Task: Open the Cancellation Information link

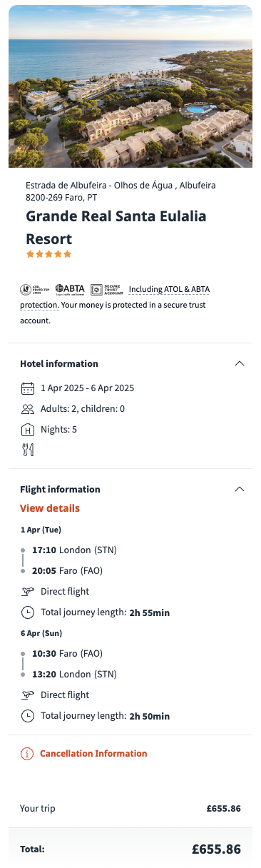Action: tap(93, 754)
